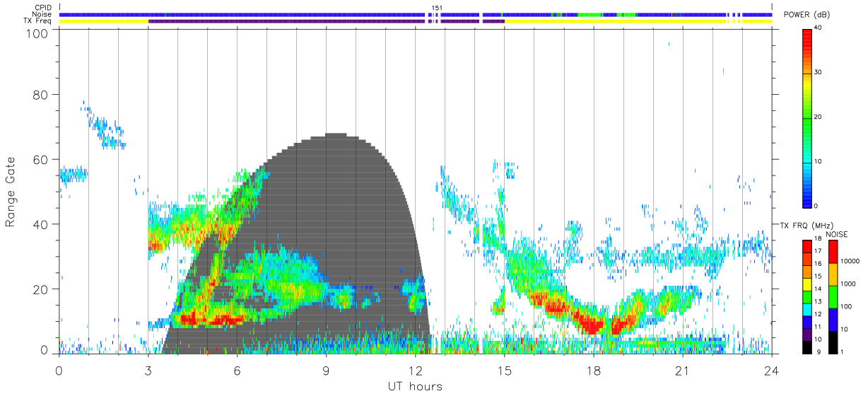
Task: Click the 30 tick on POWER colorbar
Action: click(819, 73)
